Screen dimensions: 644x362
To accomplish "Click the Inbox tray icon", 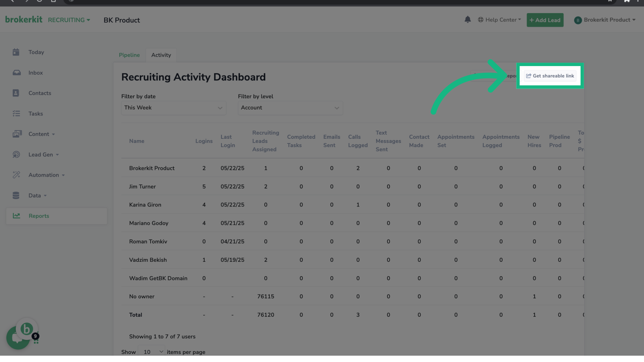I will [x=16, y=73].
